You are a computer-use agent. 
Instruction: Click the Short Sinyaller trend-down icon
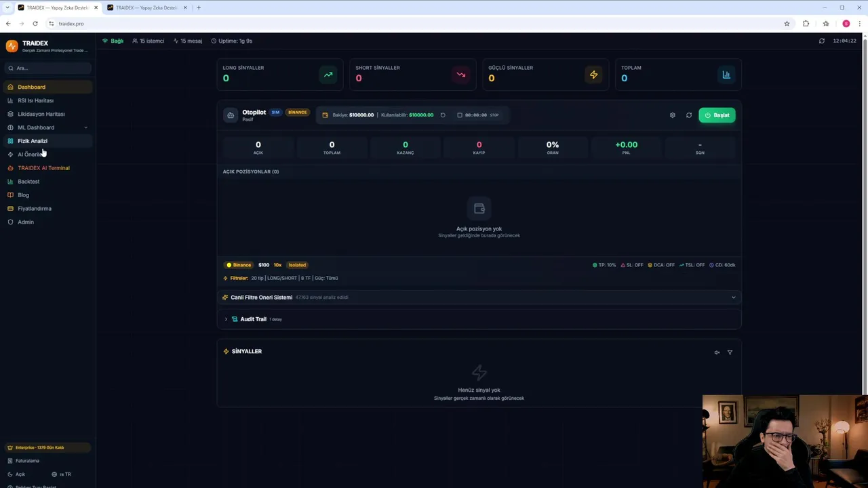[x=461, y=75]
